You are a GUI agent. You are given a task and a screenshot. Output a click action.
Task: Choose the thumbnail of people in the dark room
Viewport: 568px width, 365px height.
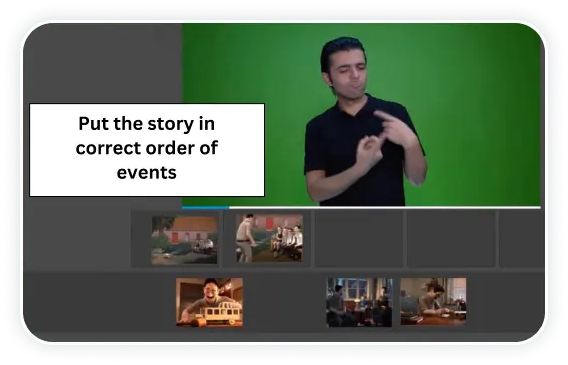pos(359,302)
